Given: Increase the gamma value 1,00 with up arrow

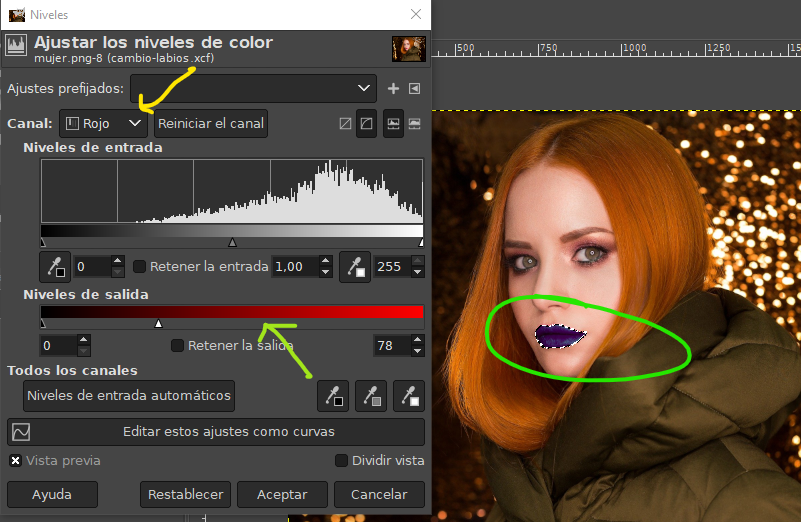Looking at the screenshot, I should click(325, 262).
